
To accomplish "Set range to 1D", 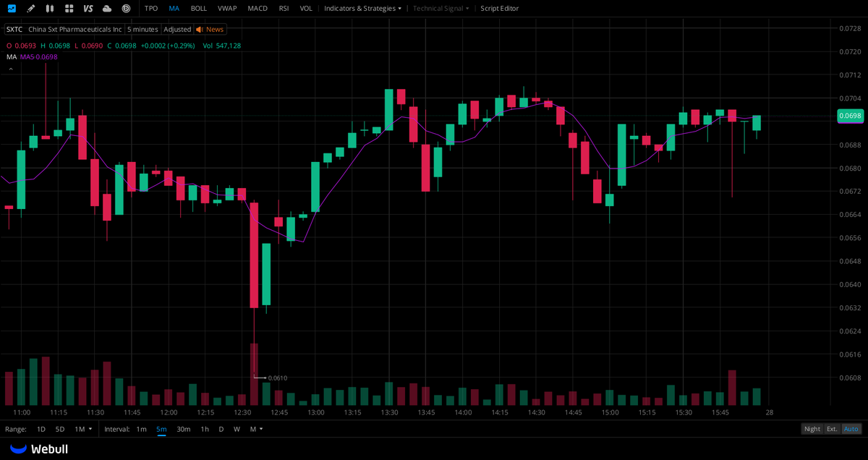I will point(41,429).
